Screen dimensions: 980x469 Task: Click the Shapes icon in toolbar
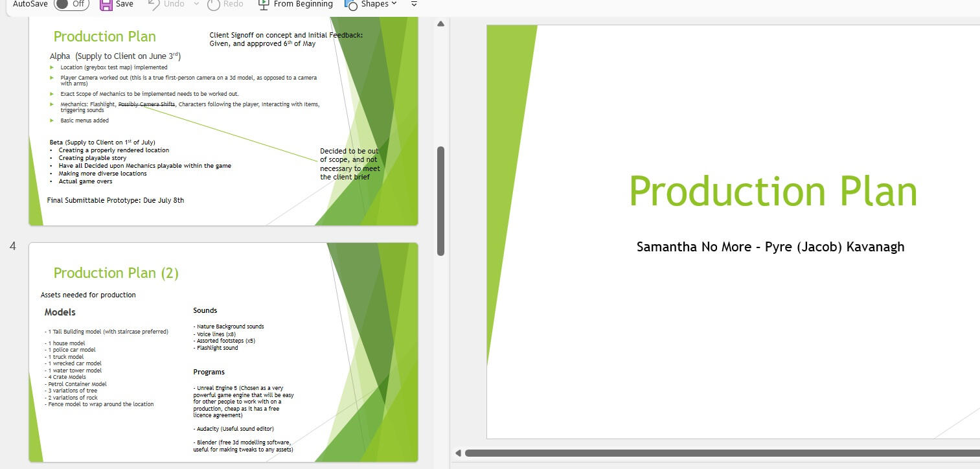(x=351, y=5)
